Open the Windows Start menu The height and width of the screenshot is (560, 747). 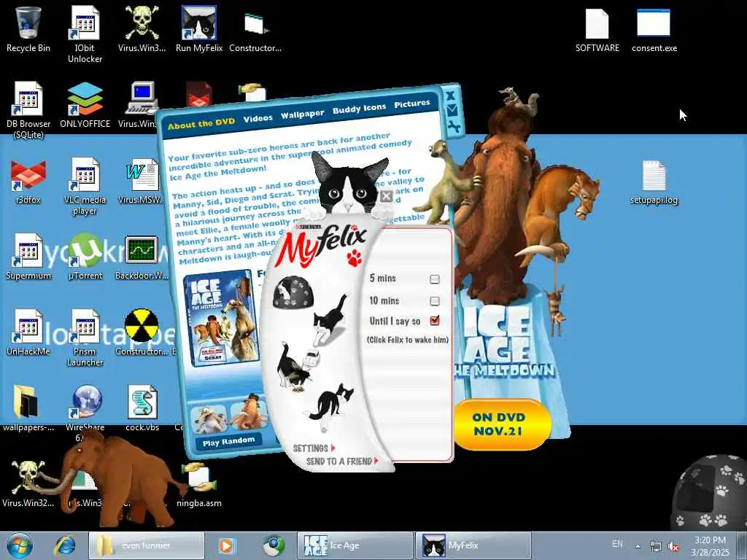pyautogui.click(x=20, y=545)
